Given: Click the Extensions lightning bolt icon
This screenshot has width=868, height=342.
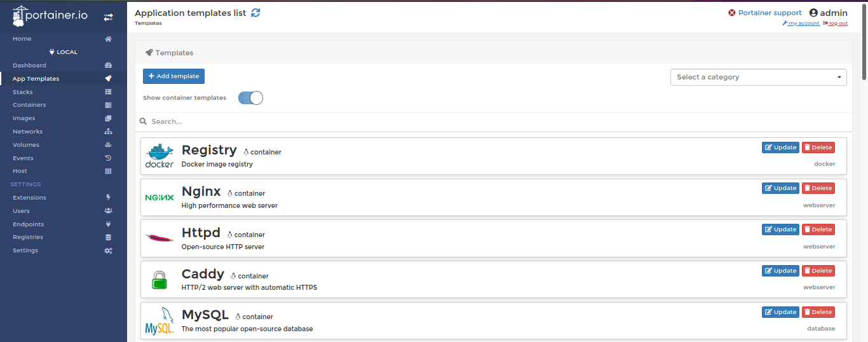Looking at the screenshot, I should point(108,198).
